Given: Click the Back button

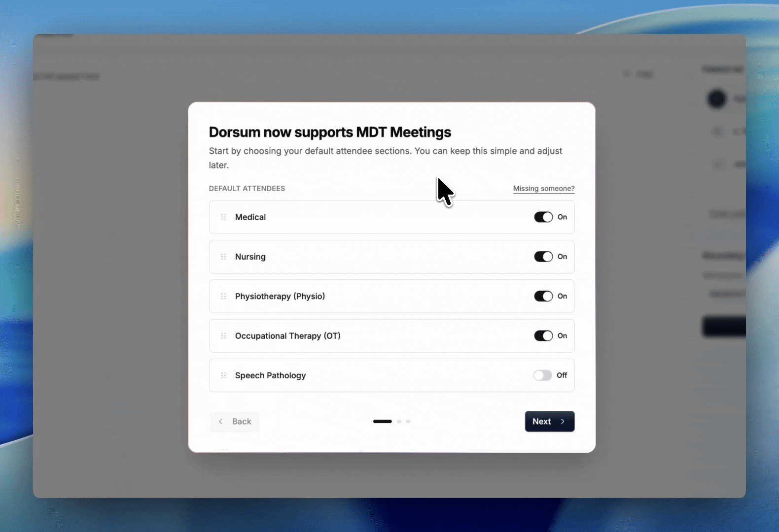Looking at the screenshot, I should (235, 422).
